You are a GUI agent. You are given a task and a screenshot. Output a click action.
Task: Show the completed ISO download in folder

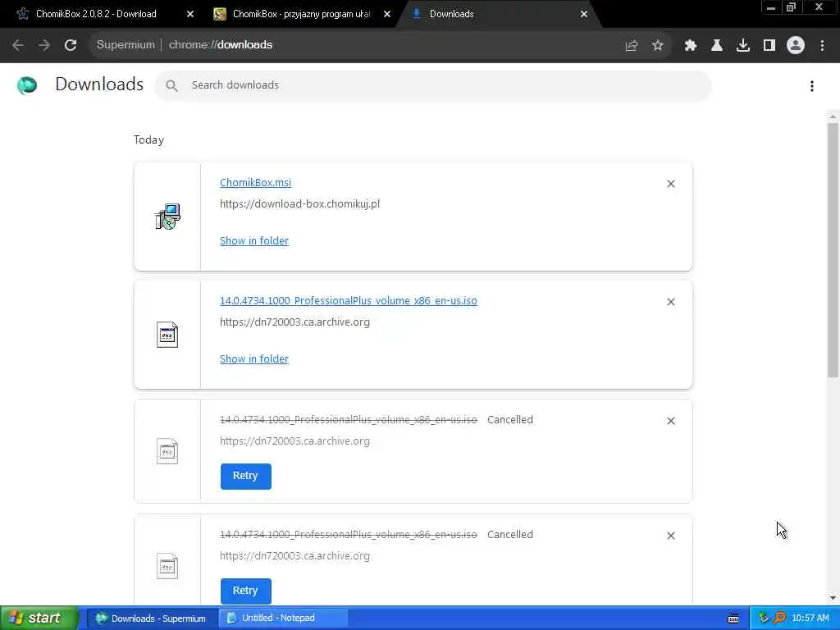[254, 359]
